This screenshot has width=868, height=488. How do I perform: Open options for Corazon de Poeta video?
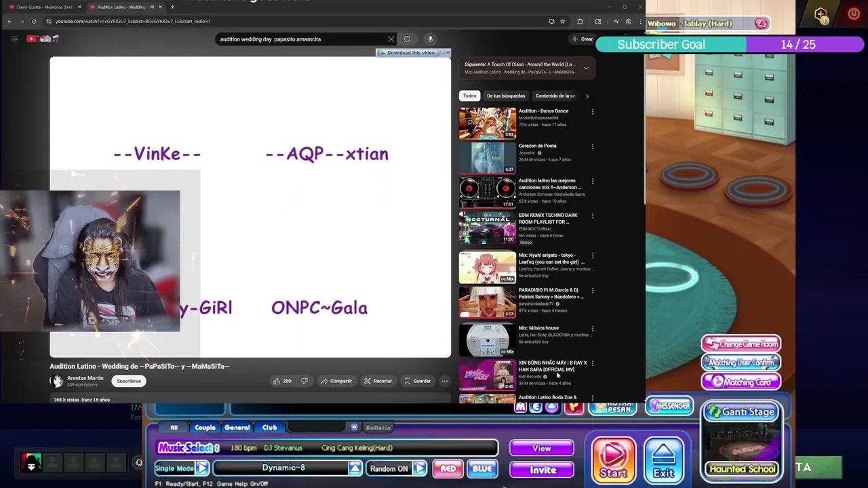pos(593,146)
